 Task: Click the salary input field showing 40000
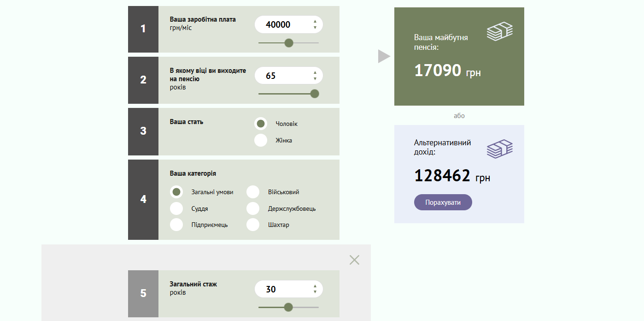pyautogui.click(x=281, y=24)
